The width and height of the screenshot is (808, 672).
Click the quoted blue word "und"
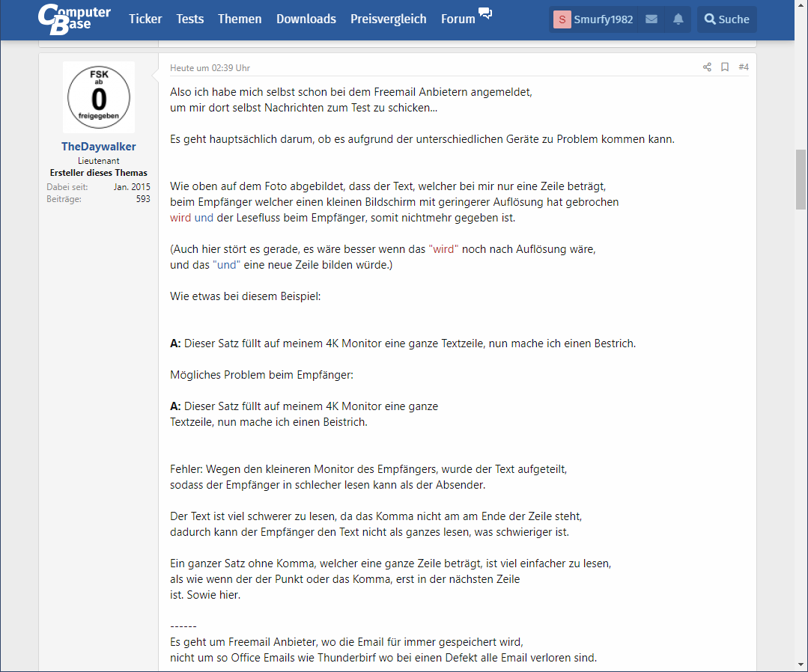226,265
